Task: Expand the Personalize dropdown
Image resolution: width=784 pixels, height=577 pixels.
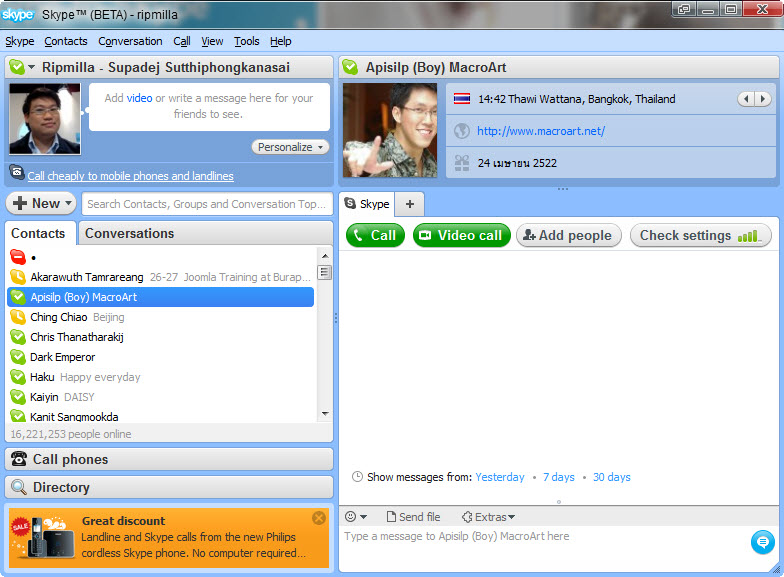Action: (x=290, y=147)
